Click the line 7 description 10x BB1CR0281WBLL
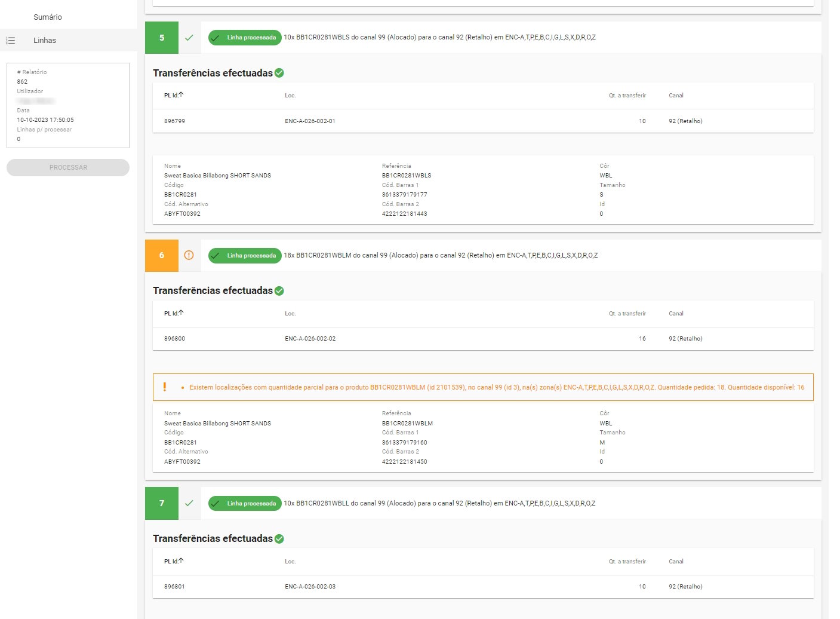The image size is (840, 619). coord(439,504)
